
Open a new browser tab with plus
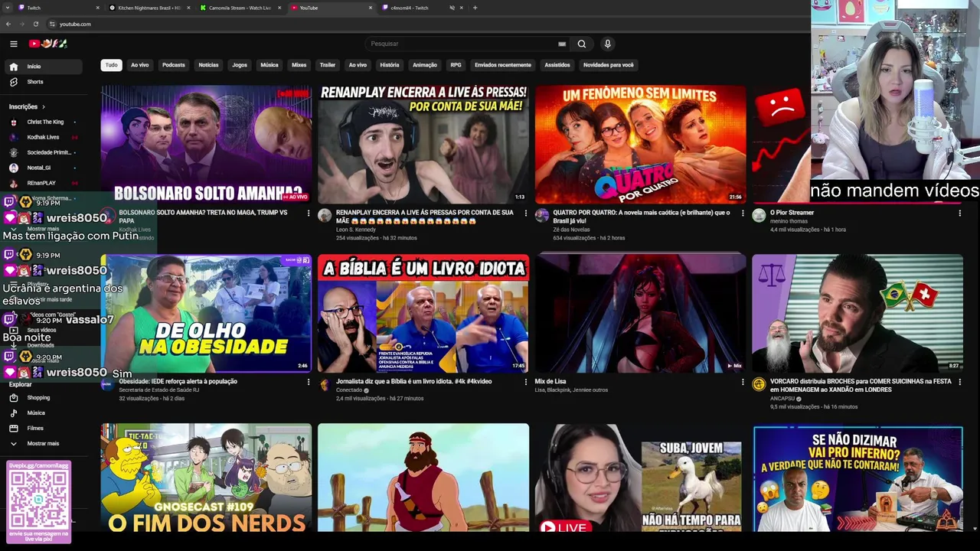pyautogui.click(x=475, y=8)
